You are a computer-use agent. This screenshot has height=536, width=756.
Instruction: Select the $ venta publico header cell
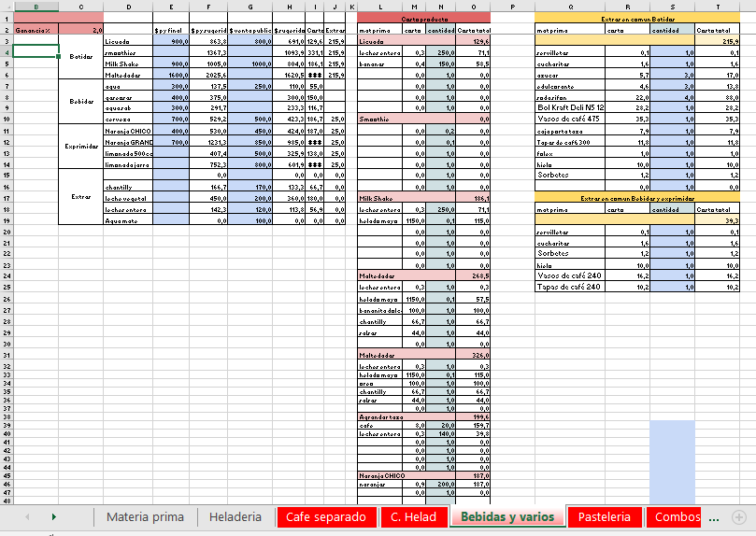click(250, 30)
